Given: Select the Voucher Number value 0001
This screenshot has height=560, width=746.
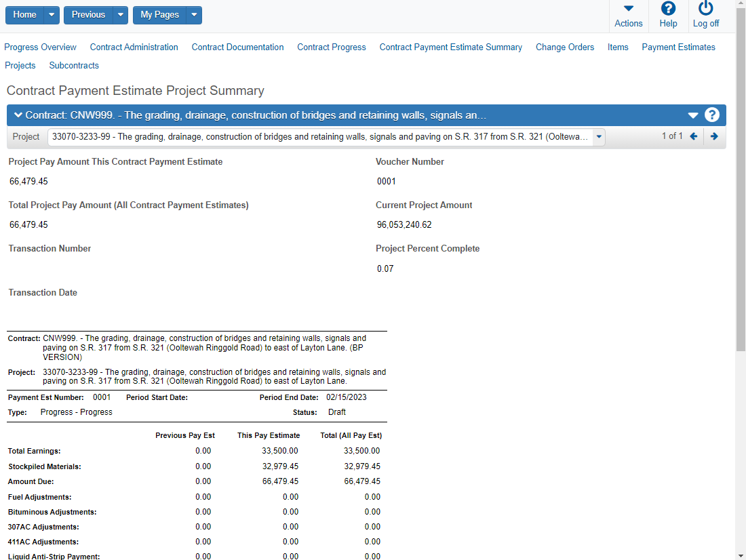Looking at the screenshot, I should (387, 181).
